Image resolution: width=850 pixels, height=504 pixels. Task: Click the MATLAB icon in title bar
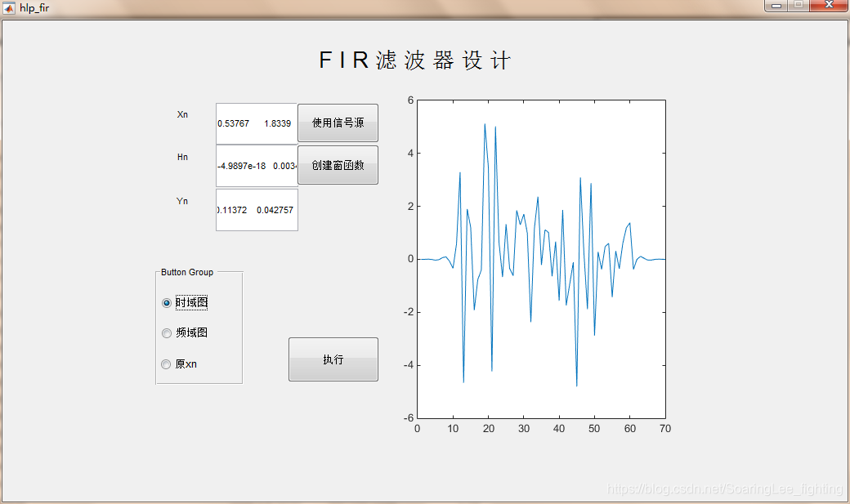[x=9, y=7]
